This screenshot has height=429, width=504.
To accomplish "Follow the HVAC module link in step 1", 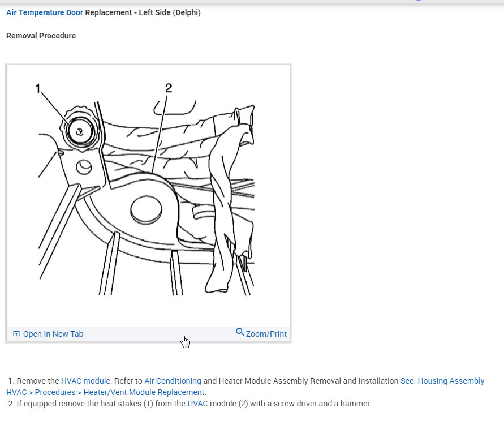I will coord(85,381).
